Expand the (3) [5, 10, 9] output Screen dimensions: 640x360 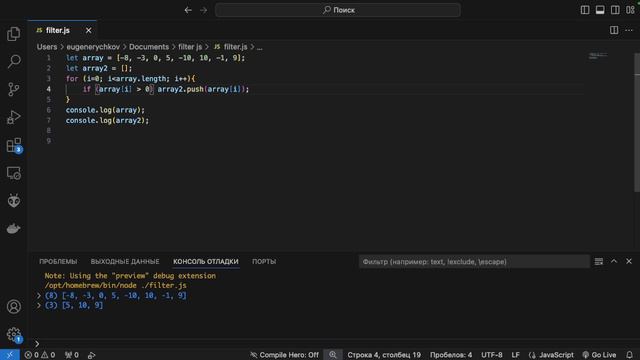pos(39,305)
